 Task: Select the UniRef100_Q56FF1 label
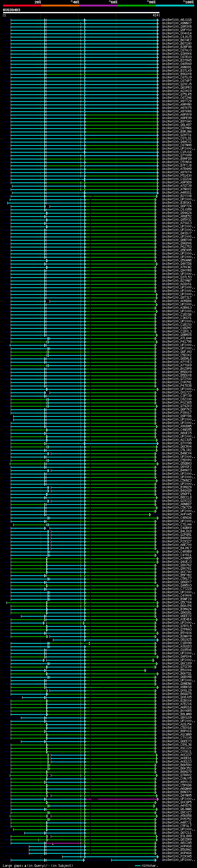177,494
